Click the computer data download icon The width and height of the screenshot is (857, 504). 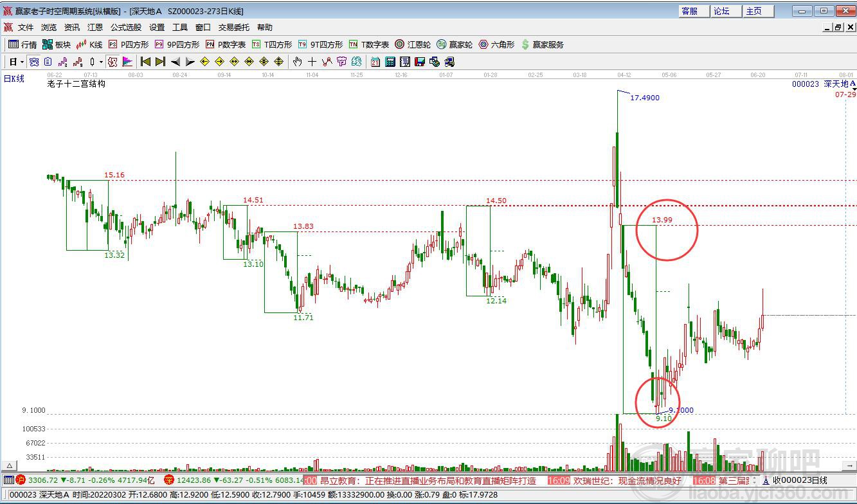449,62
